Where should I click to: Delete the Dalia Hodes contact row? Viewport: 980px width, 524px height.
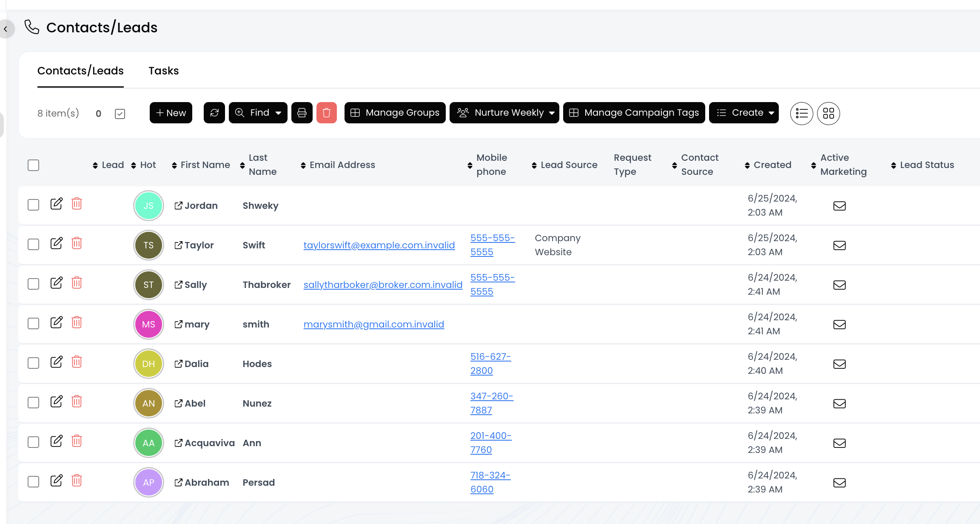(x=77, y=362)
